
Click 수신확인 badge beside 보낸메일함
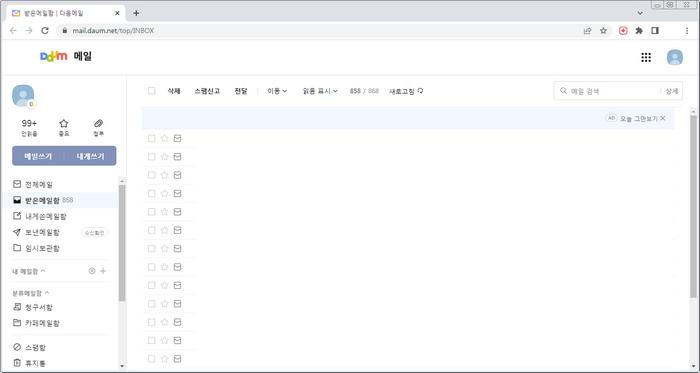[x=95, y=232]
